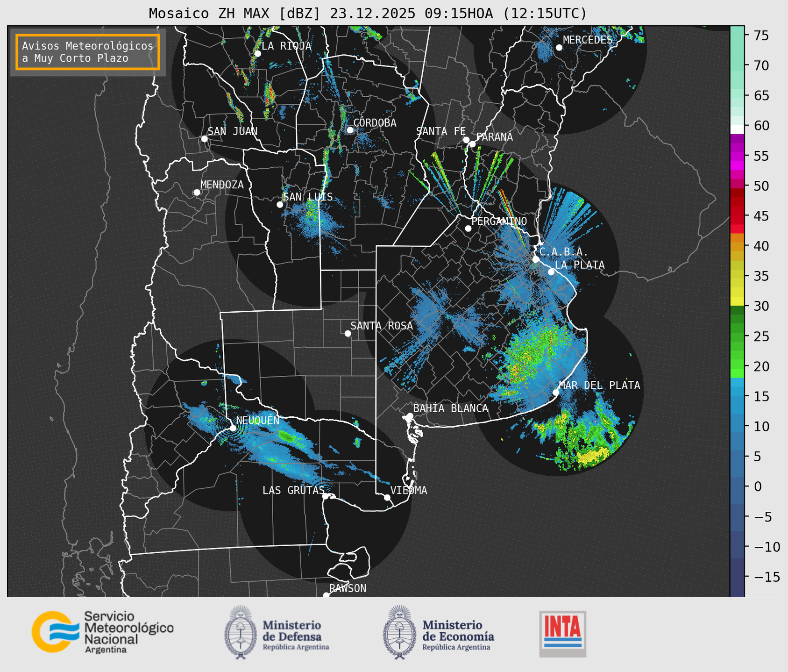788x672 pixels.
Task: Select the Pergamino city marker dot
Action: (x=468, y=229)
